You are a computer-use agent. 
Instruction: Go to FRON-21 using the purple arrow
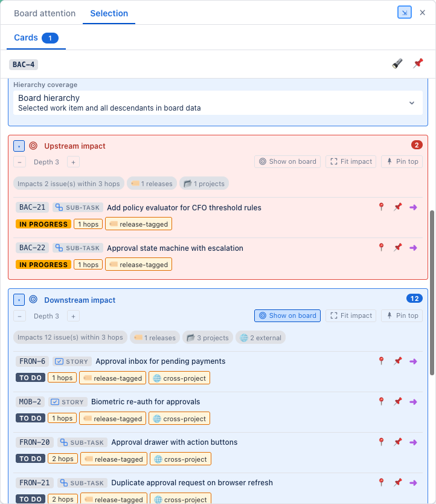pos(413,483)
